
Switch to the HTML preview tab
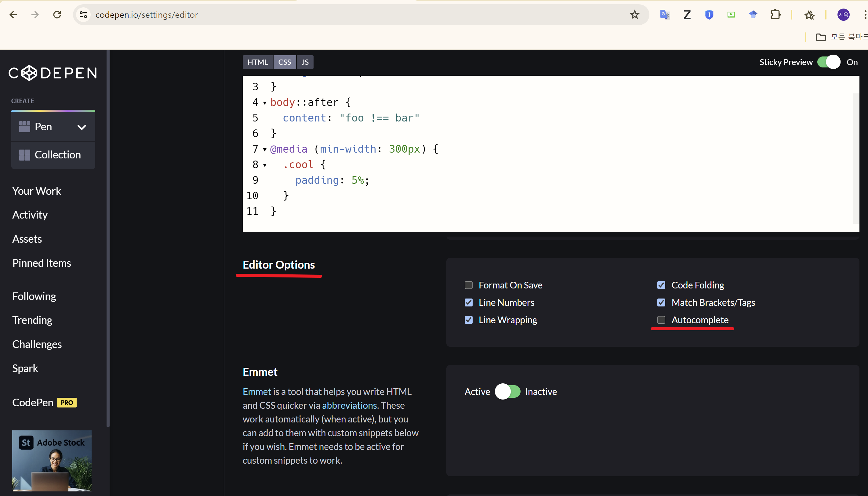point(258,62)
